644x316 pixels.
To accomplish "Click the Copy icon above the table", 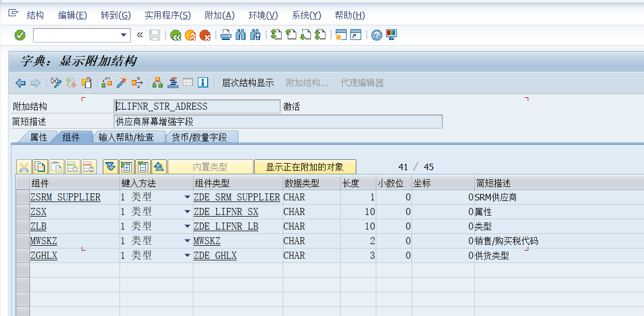I will pos(40,166).
